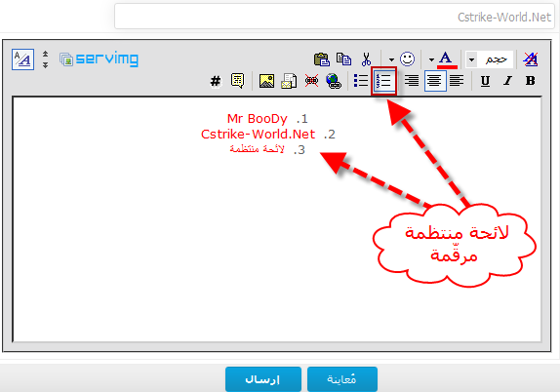Click the paste clipboard icon

321,59
